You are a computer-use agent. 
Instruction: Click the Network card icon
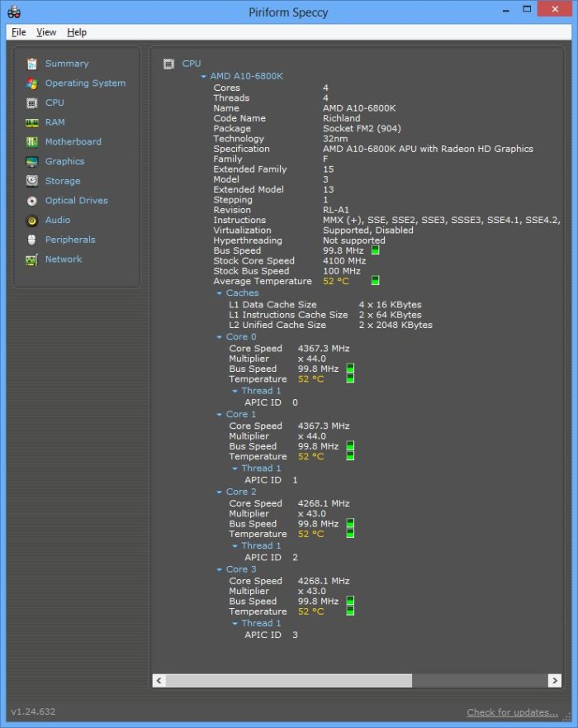[31, 259]
